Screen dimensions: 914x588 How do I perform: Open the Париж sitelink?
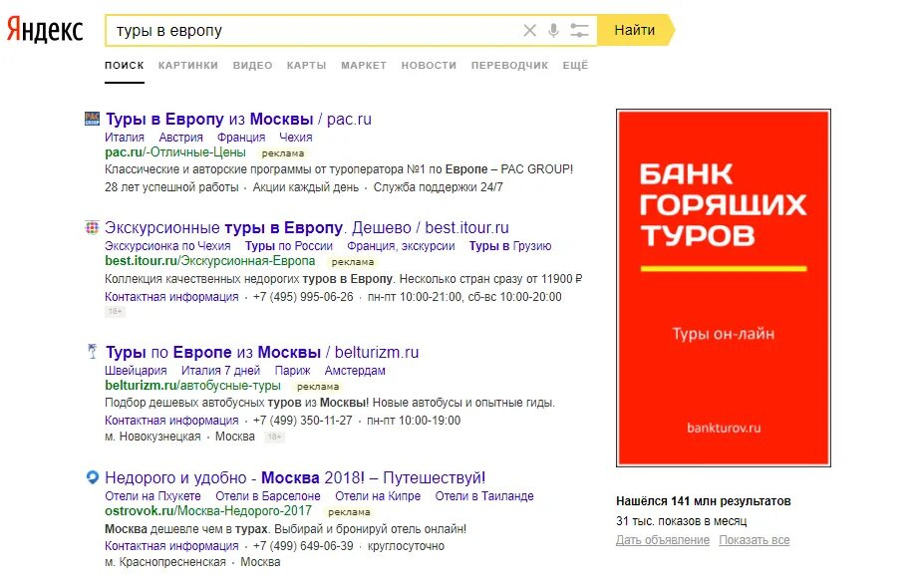(293, 371)
